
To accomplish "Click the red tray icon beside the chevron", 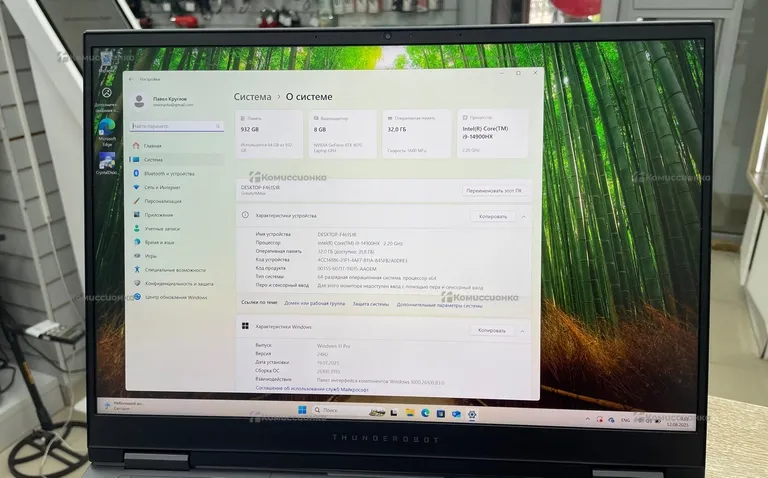I will pos(600,419).
